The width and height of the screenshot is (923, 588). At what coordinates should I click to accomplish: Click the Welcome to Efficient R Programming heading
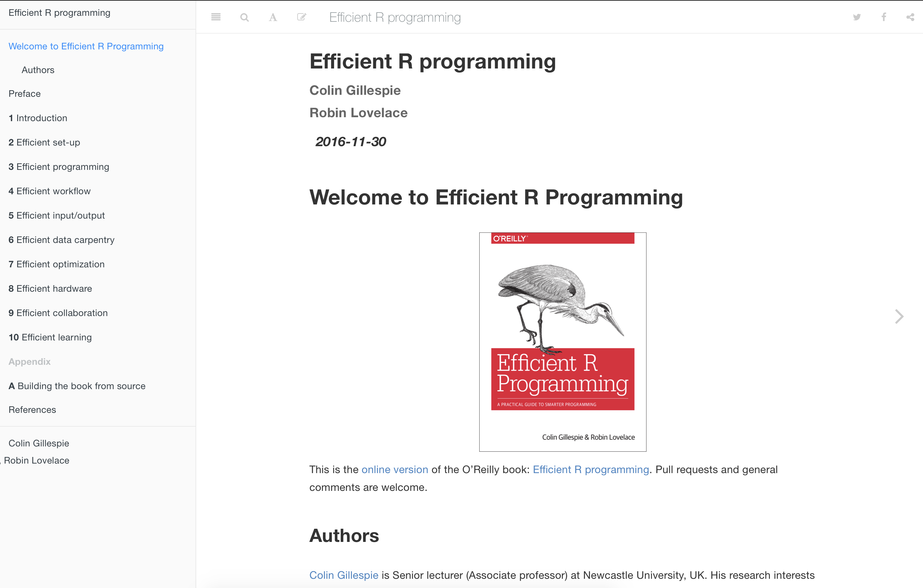(x=496, y=198)
